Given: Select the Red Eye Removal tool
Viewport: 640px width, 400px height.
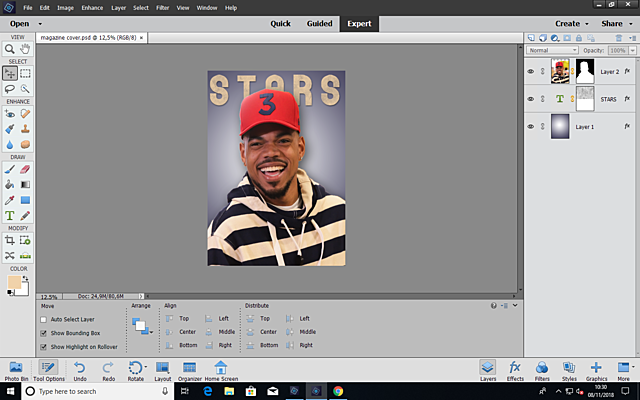Looking at the screenshot, I should (9, 113).
